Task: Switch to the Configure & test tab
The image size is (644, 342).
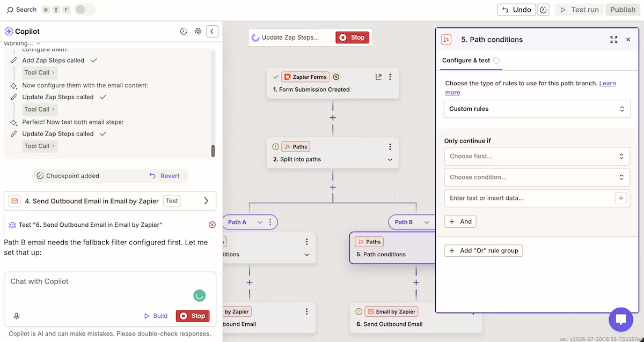Action: 471,61
